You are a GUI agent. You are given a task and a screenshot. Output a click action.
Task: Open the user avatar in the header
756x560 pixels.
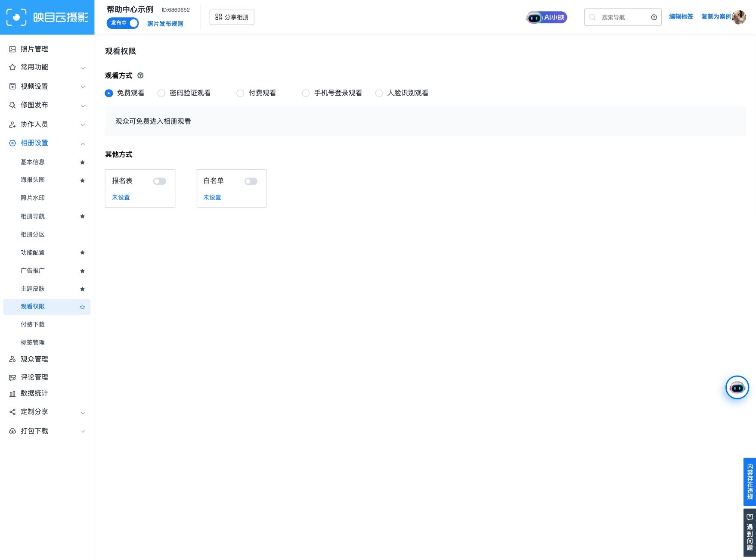(x=739, y=17)
